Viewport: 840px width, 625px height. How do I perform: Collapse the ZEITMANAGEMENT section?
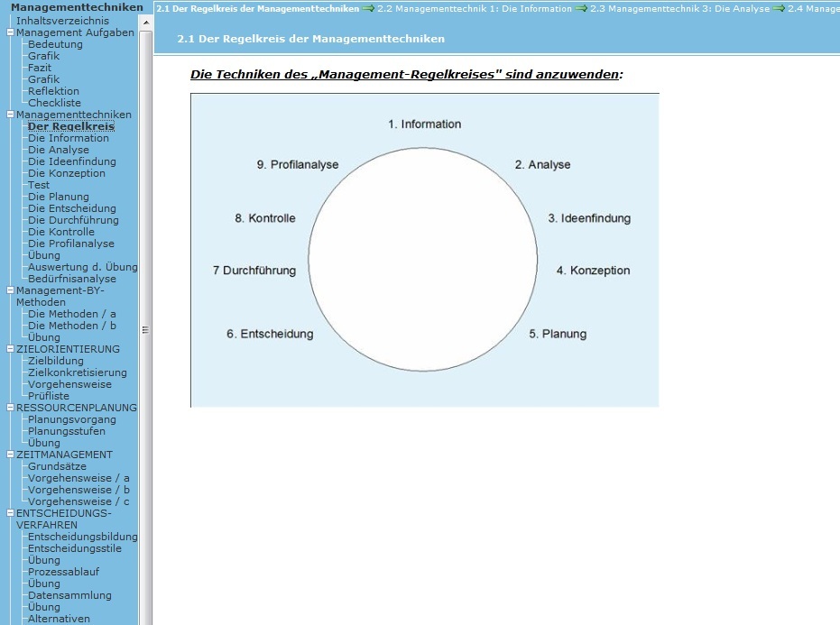tap(10, 455)
